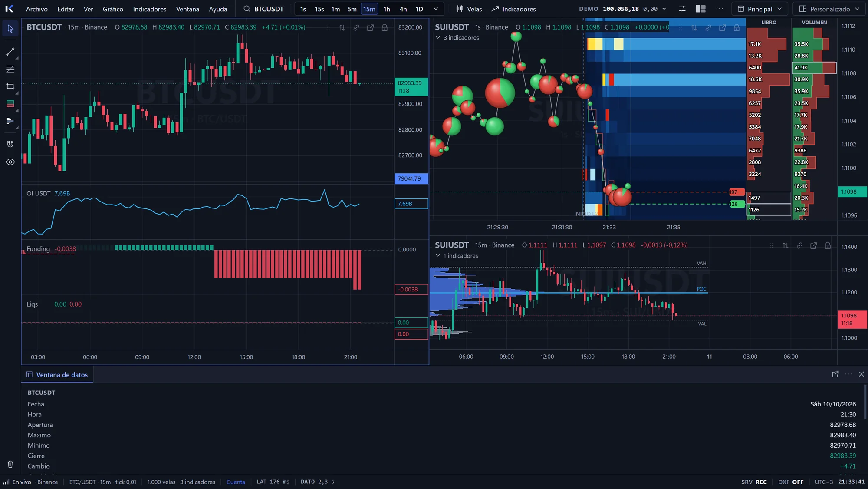Open trading settings sliders icon
The height and width of the screenshot is (489, 868).
[x=682, y=9]
